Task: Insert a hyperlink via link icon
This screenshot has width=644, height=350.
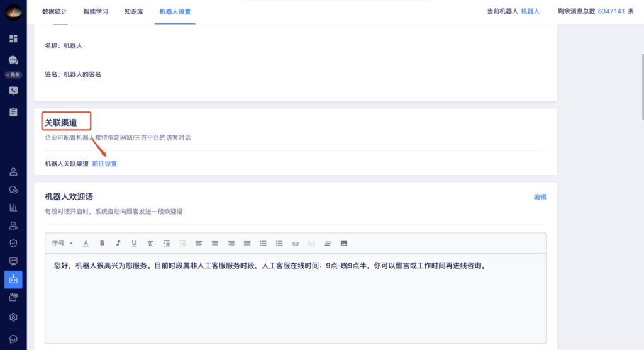Action: (x=296, y=244)
